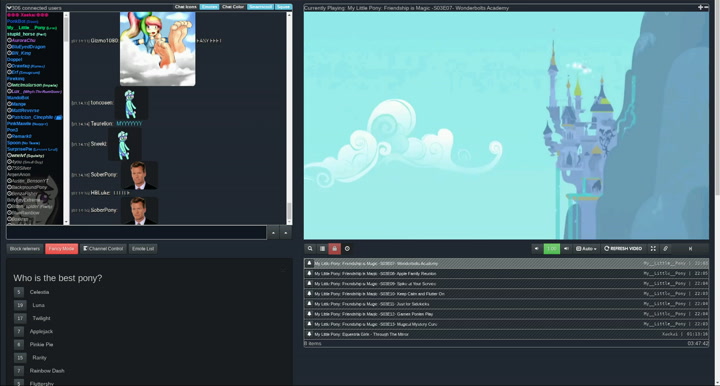Click the playlist list view icon
Image resolution: width=720 pixels, height=386 pixels.
322,249
